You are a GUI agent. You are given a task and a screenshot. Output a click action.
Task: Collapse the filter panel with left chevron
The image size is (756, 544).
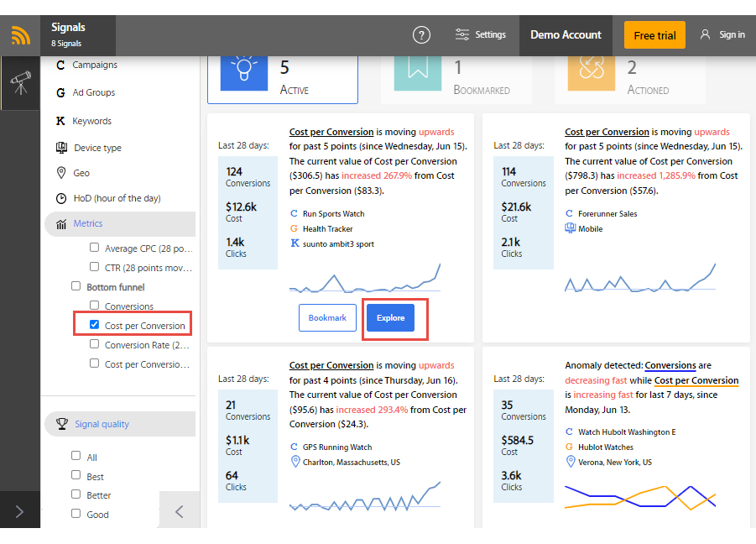[180, 512]
